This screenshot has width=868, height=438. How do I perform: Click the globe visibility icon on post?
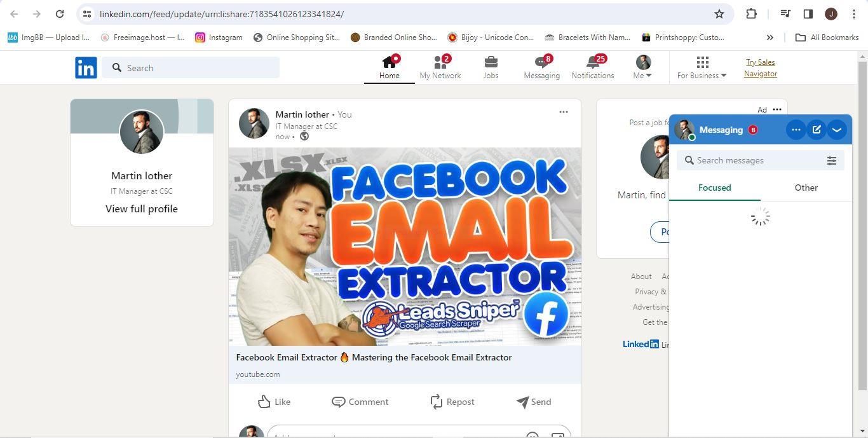point(304,136)
